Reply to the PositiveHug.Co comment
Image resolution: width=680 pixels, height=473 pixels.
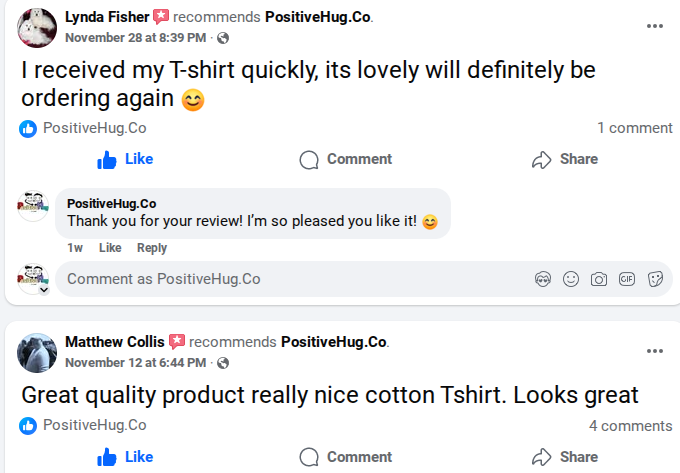click(152, 248)
